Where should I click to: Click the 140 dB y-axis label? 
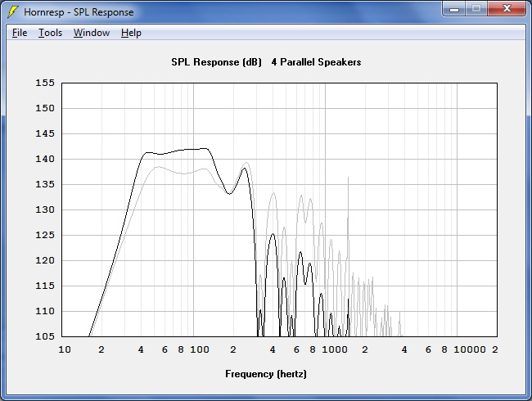pyautogui.click(x=45, y=159)
